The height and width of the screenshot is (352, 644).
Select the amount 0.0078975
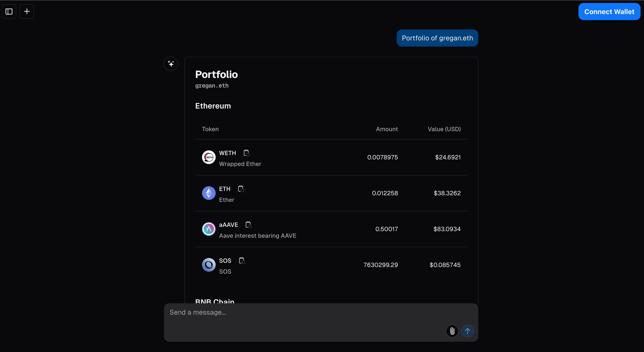pyautogui.click(x=382, y=157)
